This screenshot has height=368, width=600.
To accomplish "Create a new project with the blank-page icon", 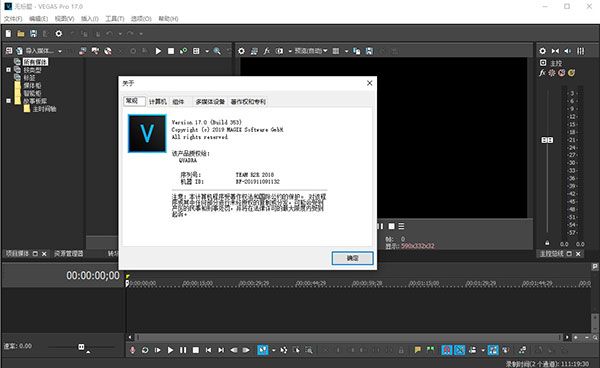I will pyautogui.click(x=8, y=34).
